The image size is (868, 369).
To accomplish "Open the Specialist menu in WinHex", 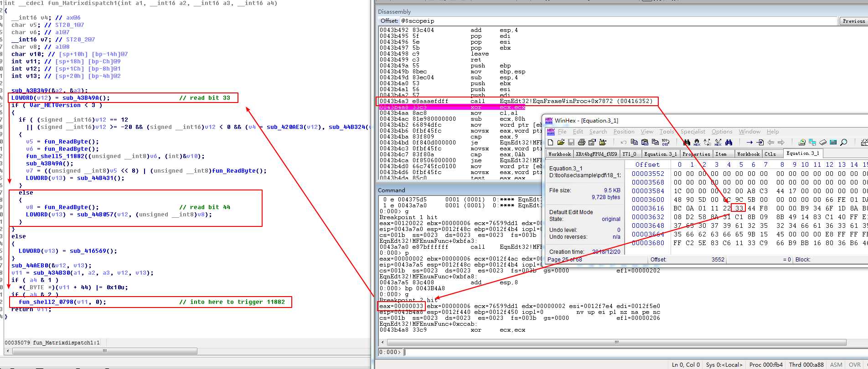I will [x=693, y=132].
